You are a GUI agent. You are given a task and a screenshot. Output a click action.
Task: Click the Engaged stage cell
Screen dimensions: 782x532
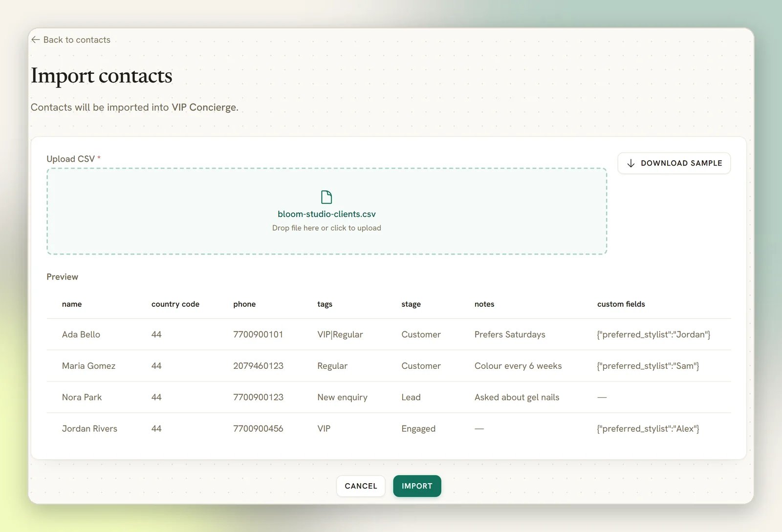[x=418, y=428]
